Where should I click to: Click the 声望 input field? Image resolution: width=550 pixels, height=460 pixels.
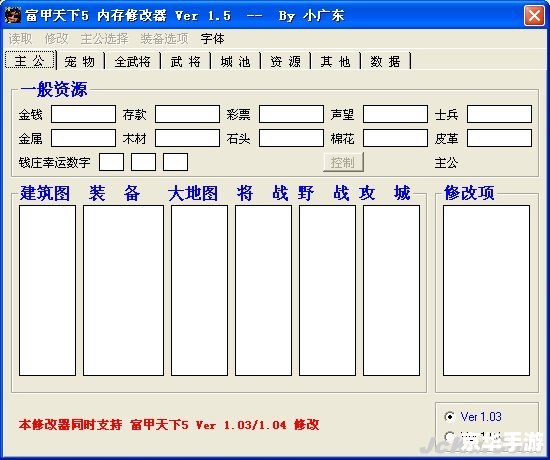[395, 114]
